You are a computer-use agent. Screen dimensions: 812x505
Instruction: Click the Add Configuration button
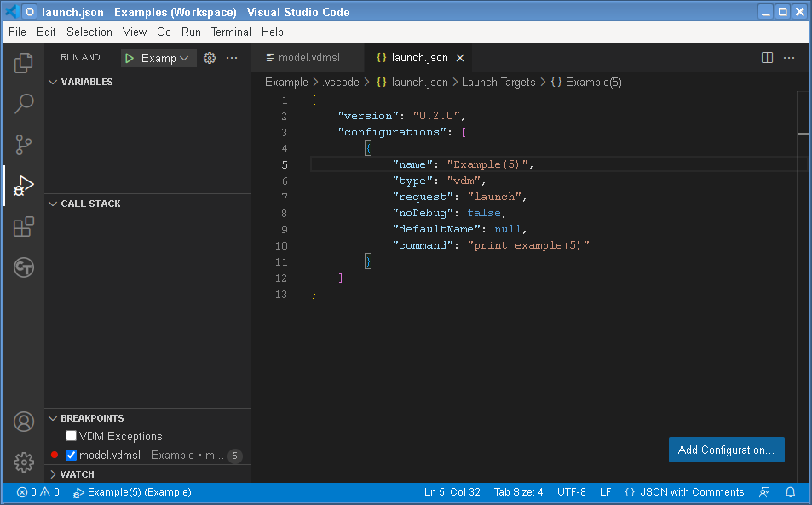[726, 450]
